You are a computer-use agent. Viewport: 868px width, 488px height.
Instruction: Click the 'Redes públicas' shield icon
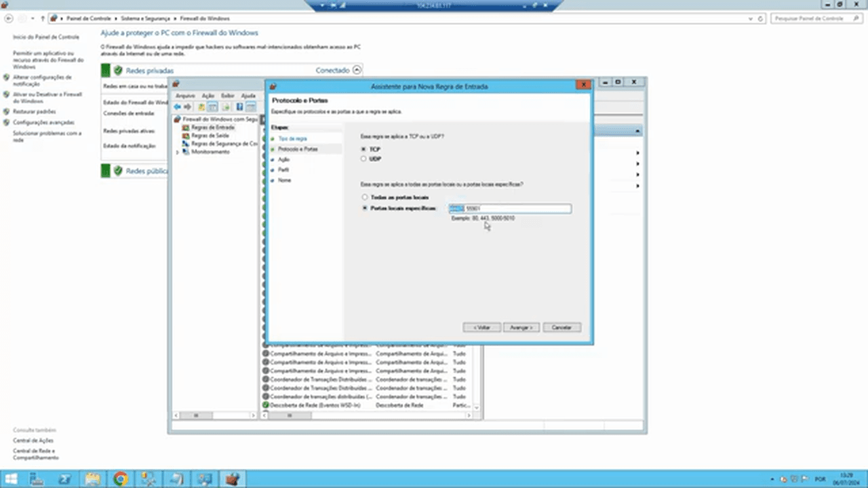(x=118, y=171)
